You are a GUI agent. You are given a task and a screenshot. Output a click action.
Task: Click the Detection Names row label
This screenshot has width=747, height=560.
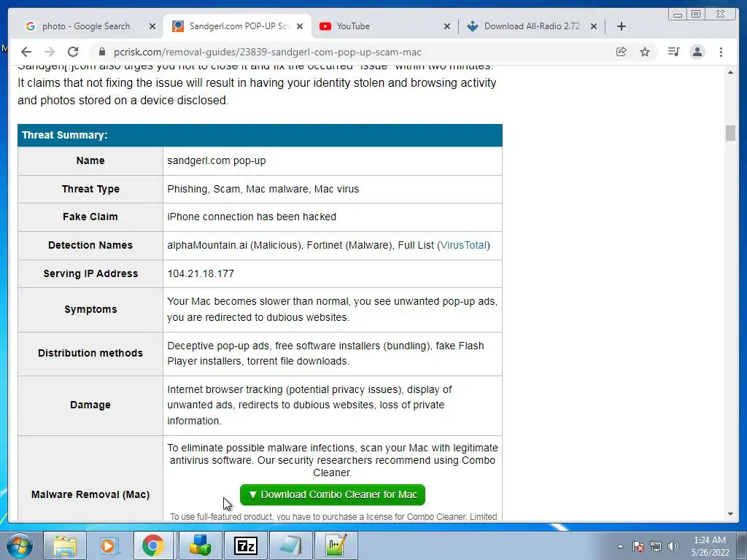[90, 245]
